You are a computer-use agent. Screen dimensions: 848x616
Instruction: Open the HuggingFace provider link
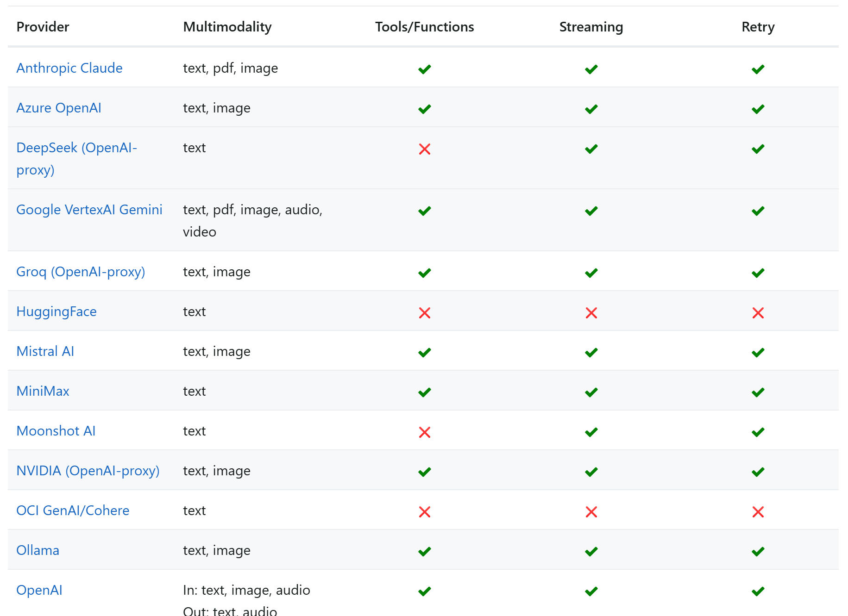point(57,311)
